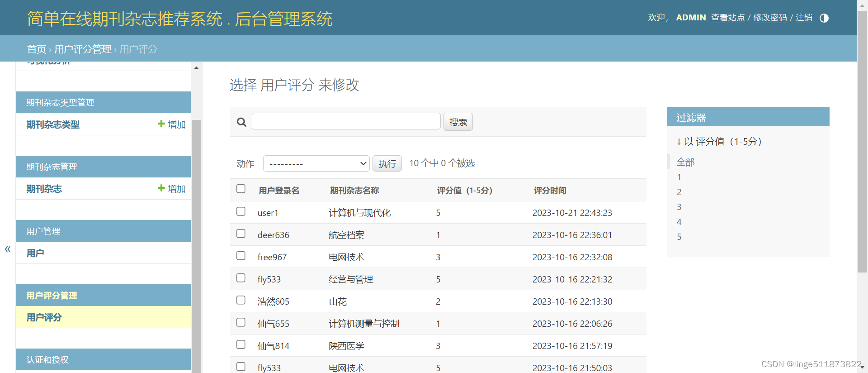Open 用户评分 in sidebar
Image resolution: width=868 pixels, height=373 pixels.
coord(44,317)
